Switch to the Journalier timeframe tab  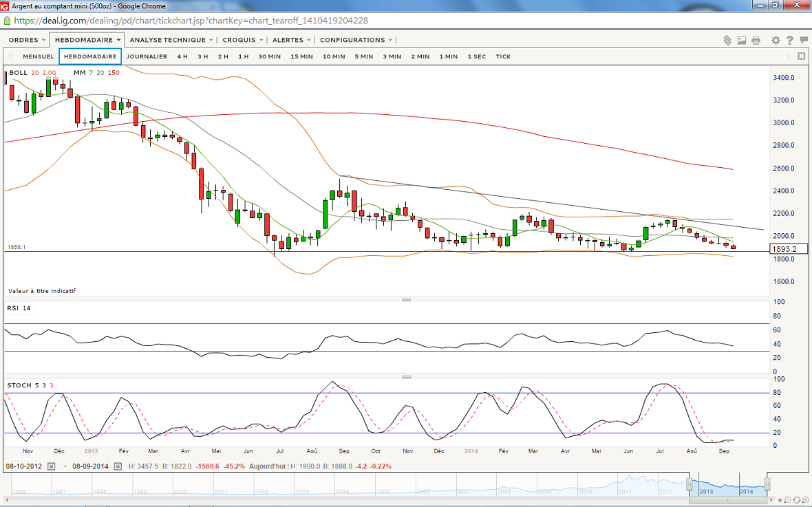pos(147,56)
